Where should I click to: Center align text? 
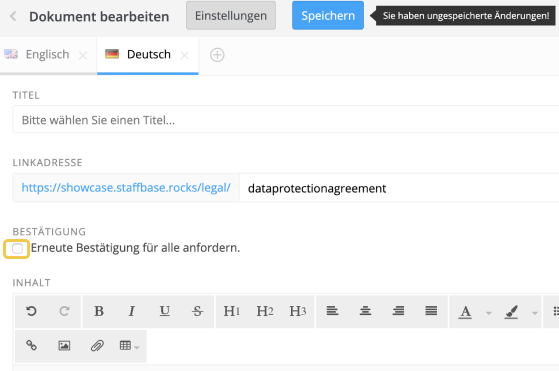tap(365, 311)
